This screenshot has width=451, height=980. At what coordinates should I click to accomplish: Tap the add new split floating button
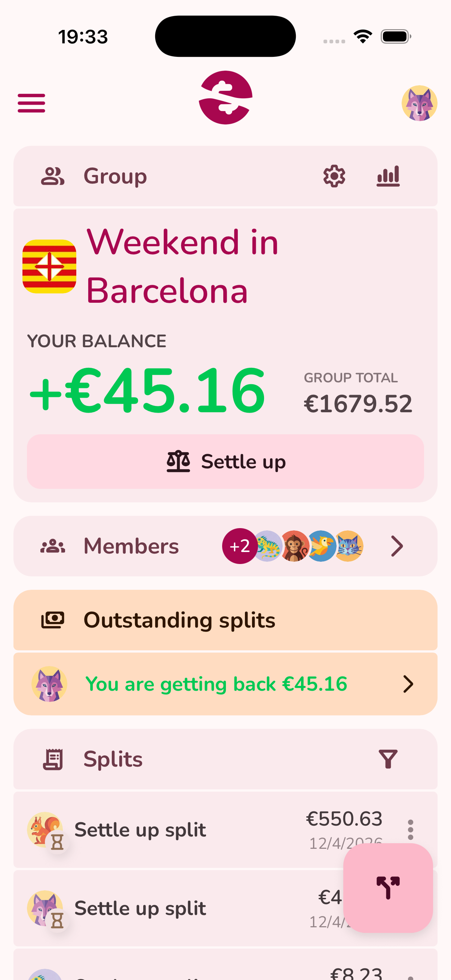[x=388, y=888]
